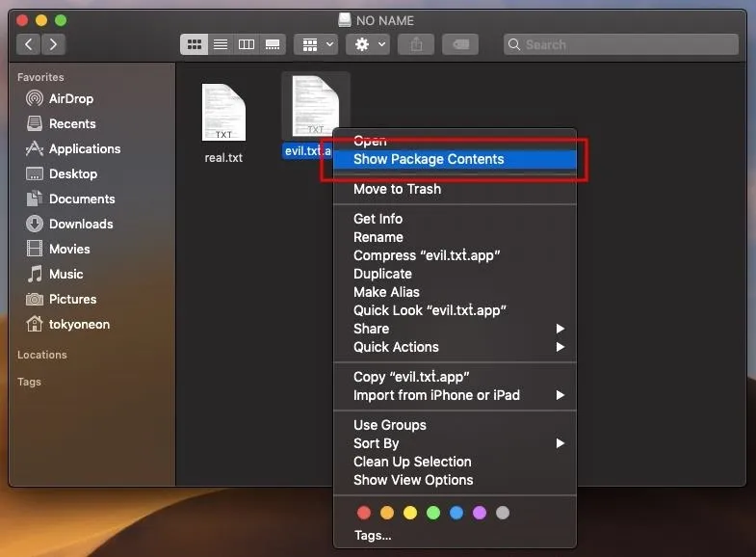Switch to icon view
This screenshot has width=756, height=557.
coord(194,44)
